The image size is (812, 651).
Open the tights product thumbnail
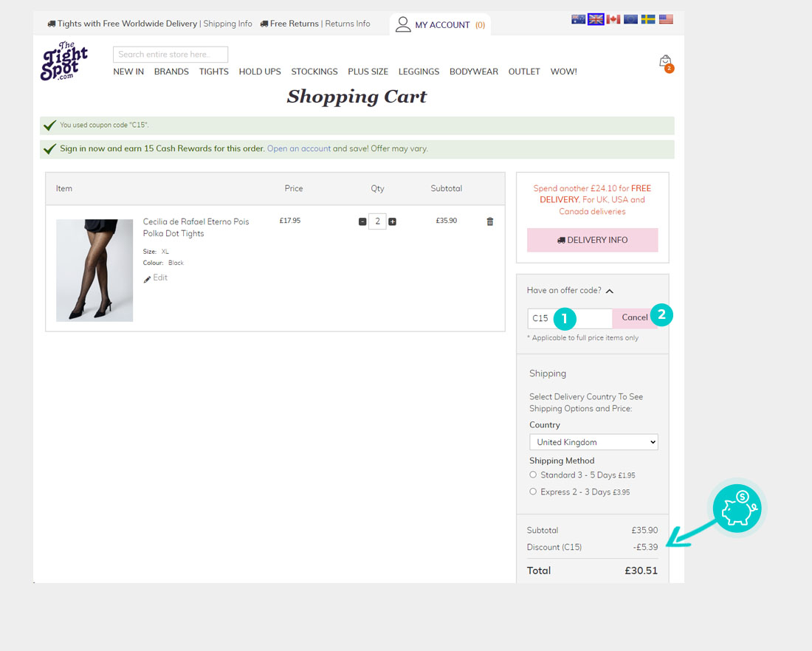[x=94, y=270]
